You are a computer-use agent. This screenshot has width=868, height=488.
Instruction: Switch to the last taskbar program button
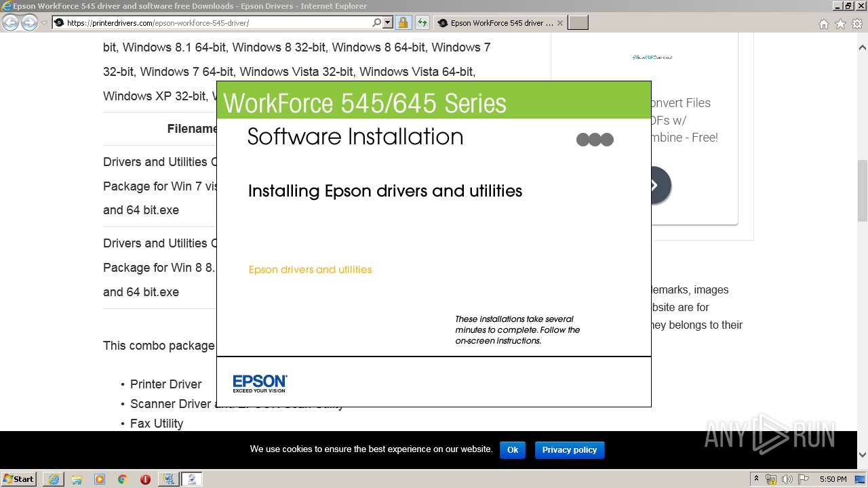[192, 479]
